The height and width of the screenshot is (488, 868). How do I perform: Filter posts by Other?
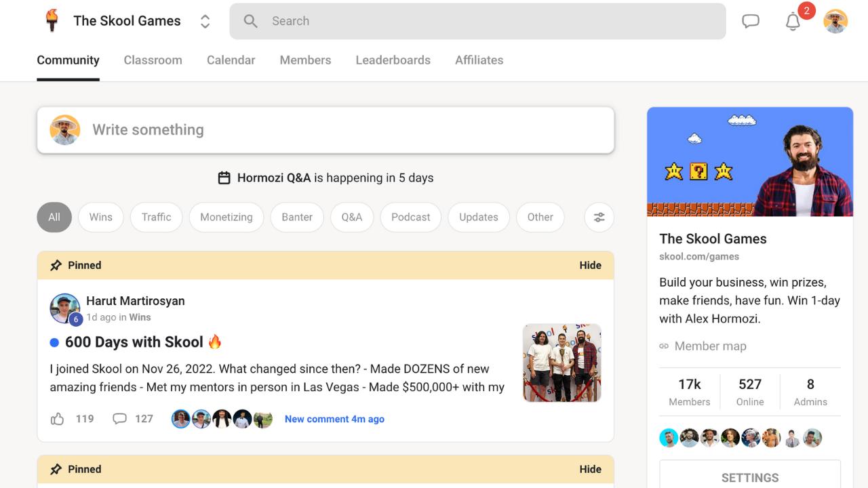click(x=540, y=217)
